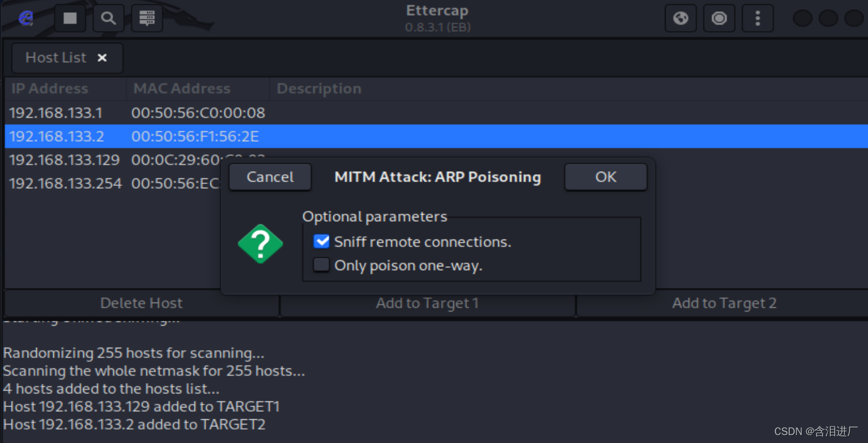
Task: Open the MITM menu globe icon
Action: tap(681, 18)
